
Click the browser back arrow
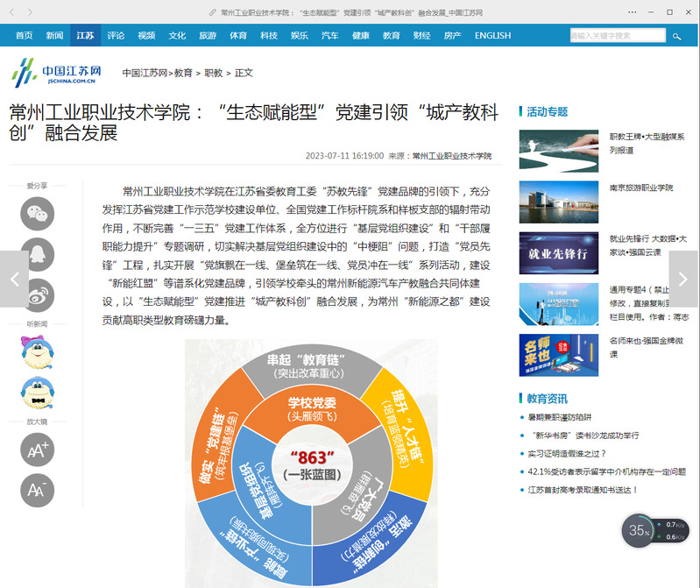12,12
